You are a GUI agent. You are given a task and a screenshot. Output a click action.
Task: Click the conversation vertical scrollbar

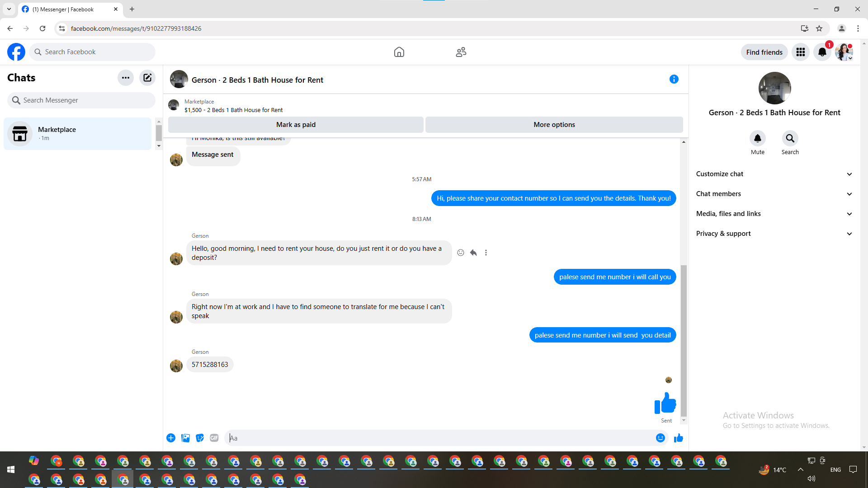pos(684,341)
